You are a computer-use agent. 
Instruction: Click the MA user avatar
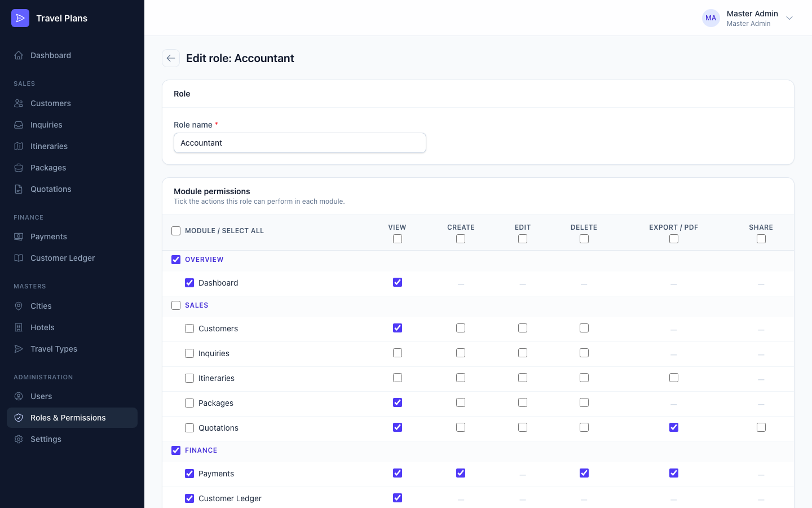(x=711, y=18)
